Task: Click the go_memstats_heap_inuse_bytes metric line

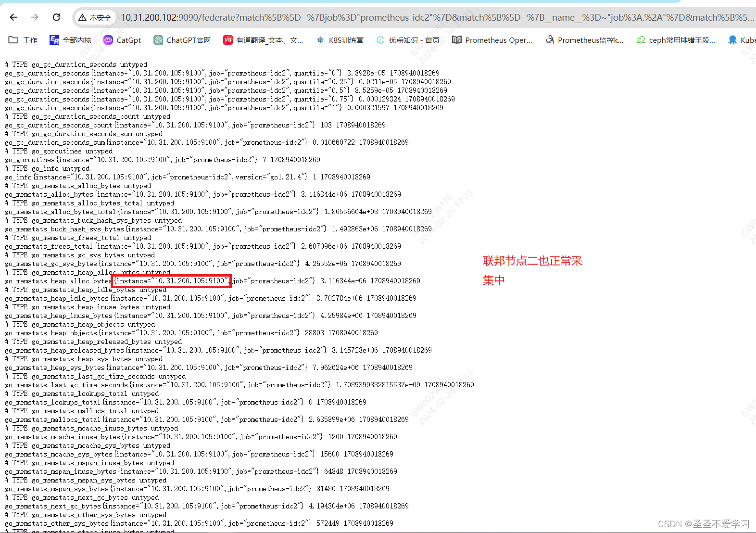Action: tap(211, 316)
